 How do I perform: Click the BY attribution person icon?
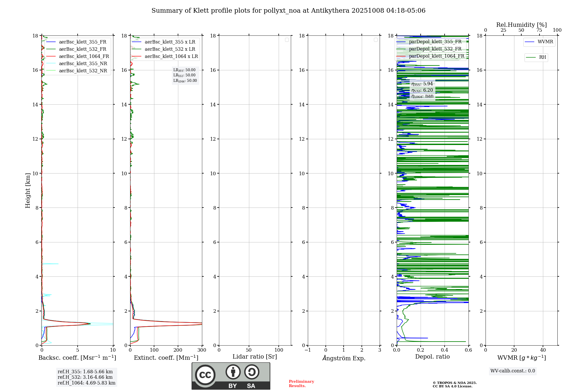[233, 372]
